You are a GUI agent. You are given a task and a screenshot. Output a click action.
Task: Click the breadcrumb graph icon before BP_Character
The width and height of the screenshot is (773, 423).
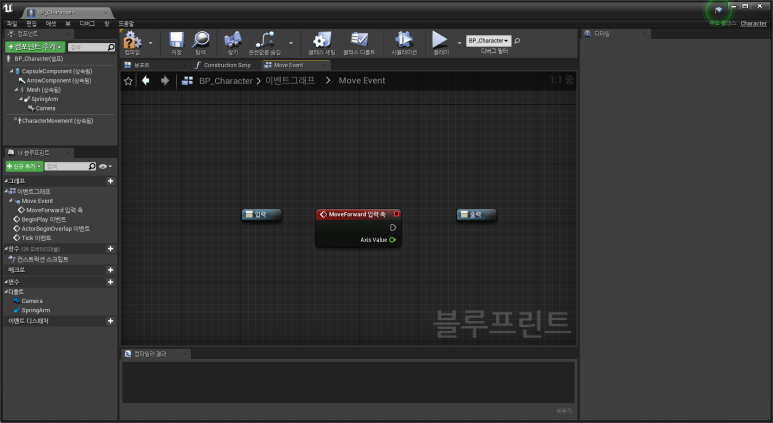pyautogui.click(x=187, y=80)
